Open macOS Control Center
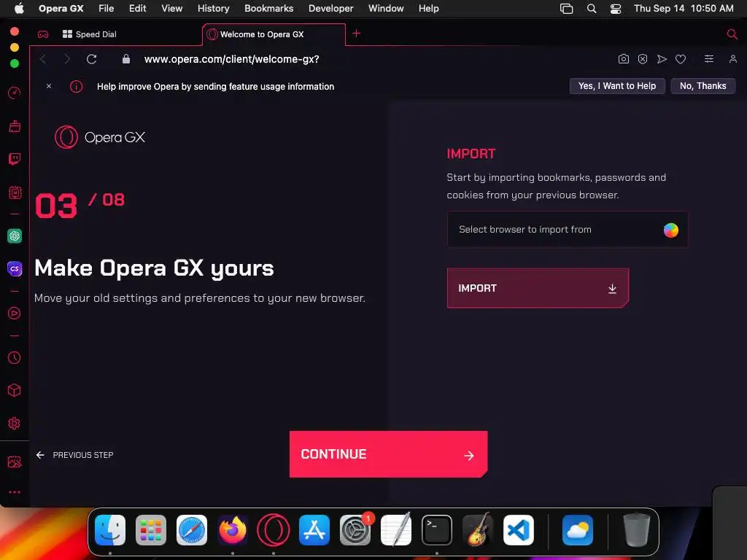The image size is (747, 560). click(616, 9)
